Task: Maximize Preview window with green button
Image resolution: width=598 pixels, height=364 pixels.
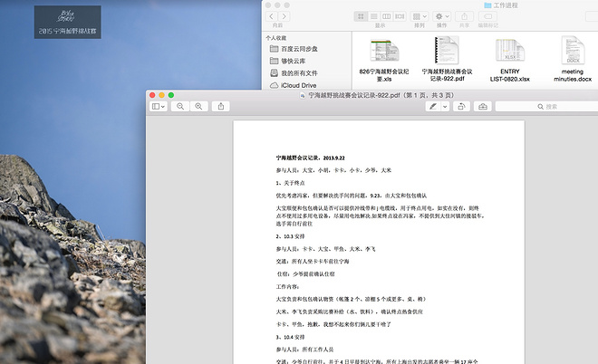Action: 171,95
